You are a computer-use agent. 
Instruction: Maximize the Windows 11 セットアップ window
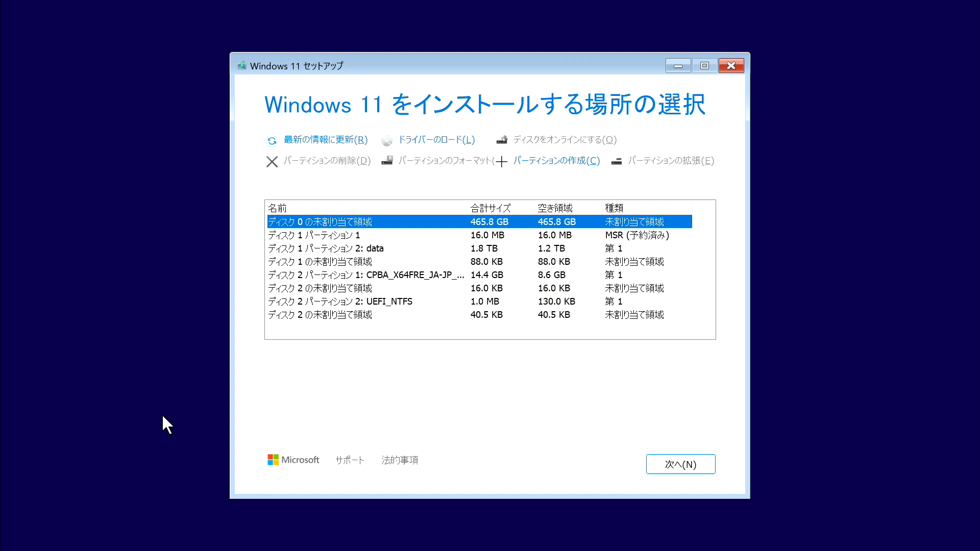[x=704, y=66]
